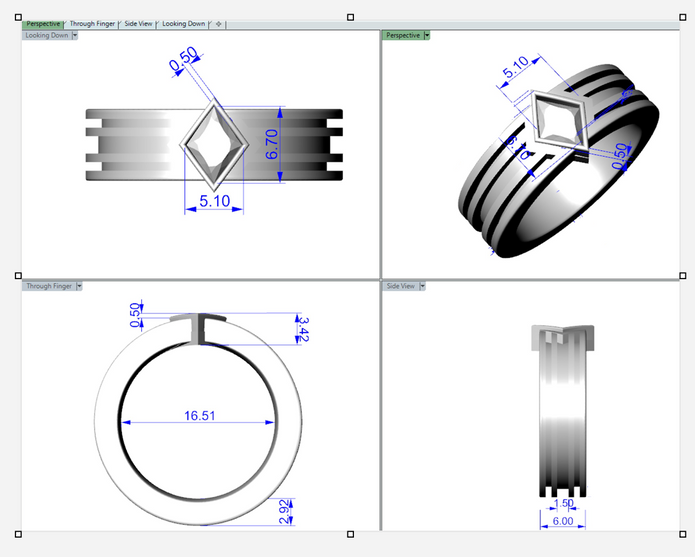Select the Side View viewport tab
This screenshot has width=695, height=557.
pos(138,24)
